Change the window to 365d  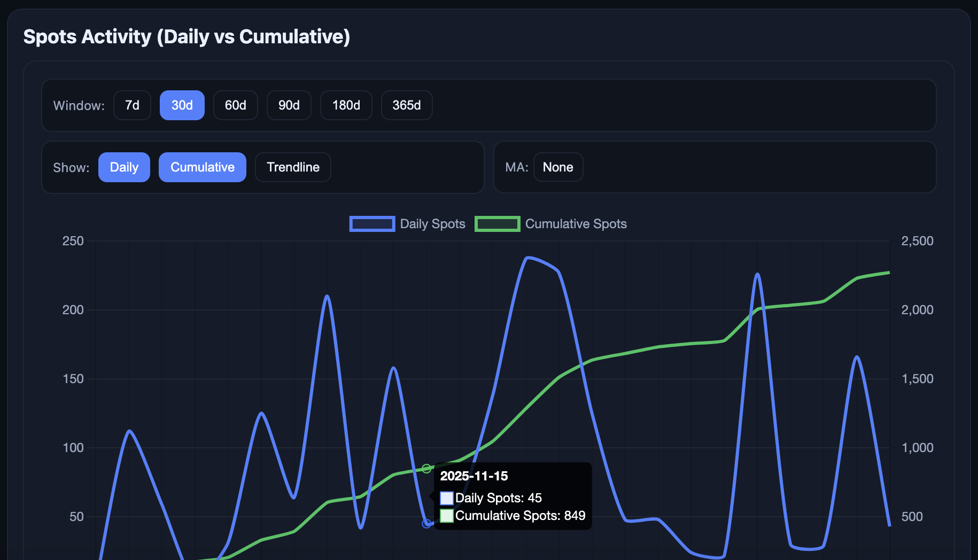[406, 105]
